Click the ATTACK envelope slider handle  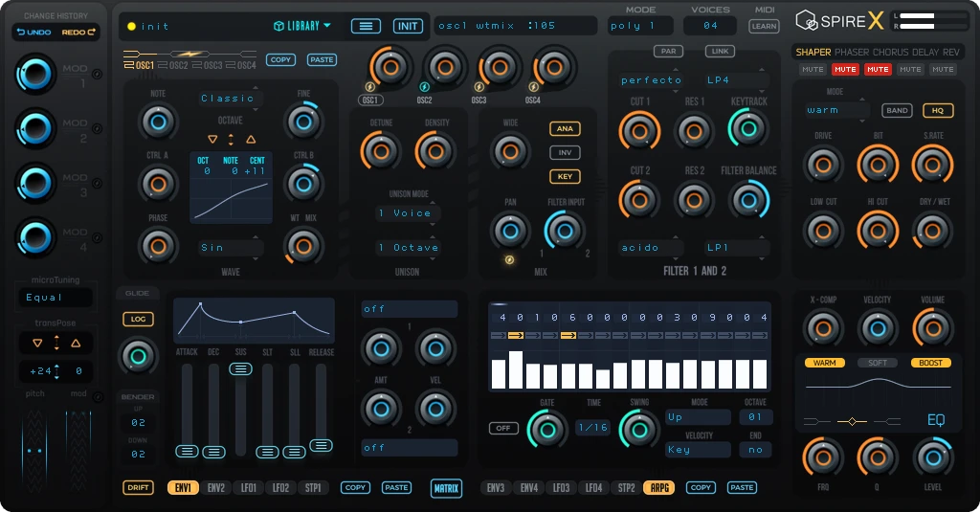[187, 452]
